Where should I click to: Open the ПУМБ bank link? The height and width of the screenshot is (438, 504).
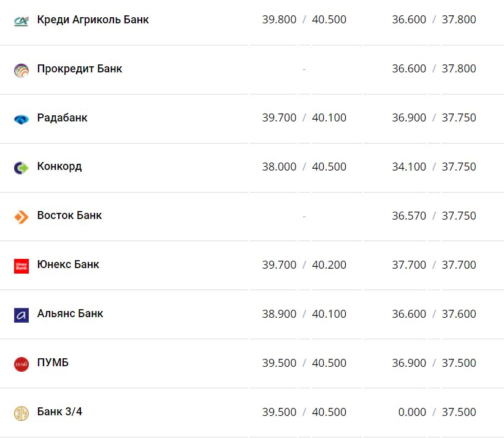[x=53, y=363]
